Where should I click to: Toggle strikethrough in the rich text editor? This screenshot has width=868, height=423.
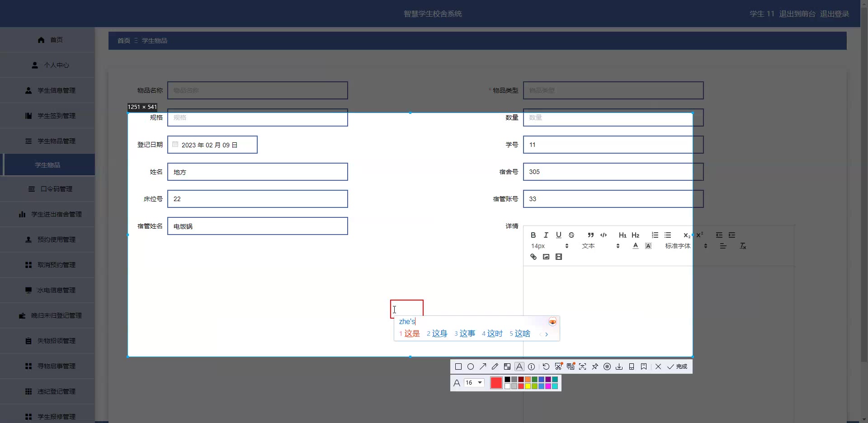click(571, 235)
